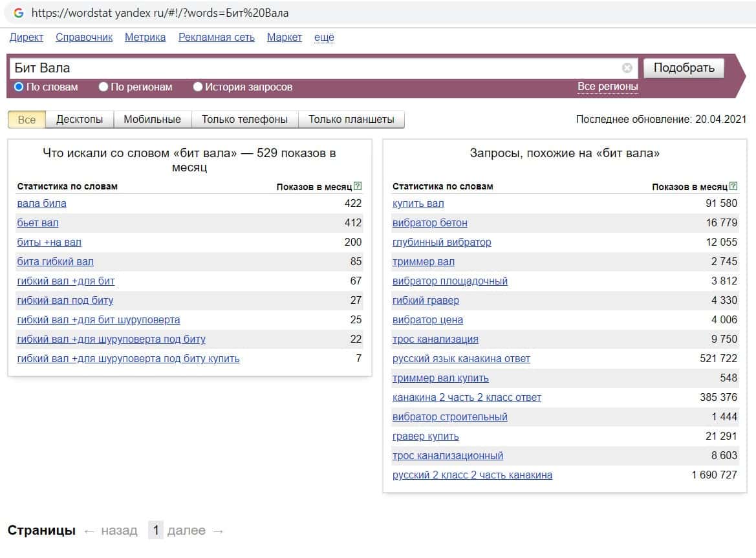The height and width of the screenshot is (558, 756).
Task: Switch to the 'Десктопы' tab
Action: tap(80, 120)
